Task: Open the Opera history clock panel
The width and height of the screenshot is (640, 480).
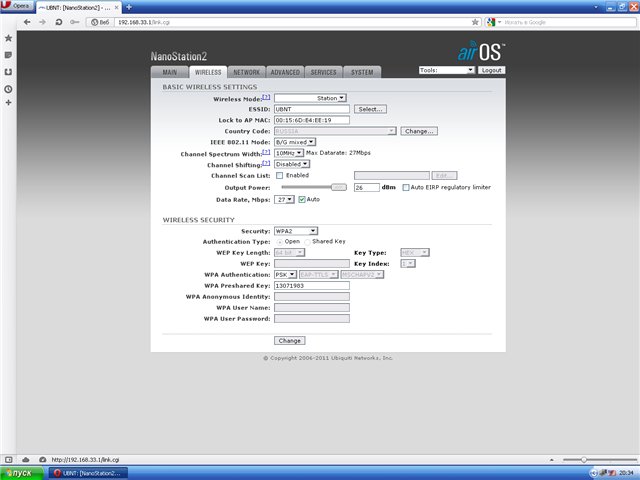Action: [x=8, y=89]
